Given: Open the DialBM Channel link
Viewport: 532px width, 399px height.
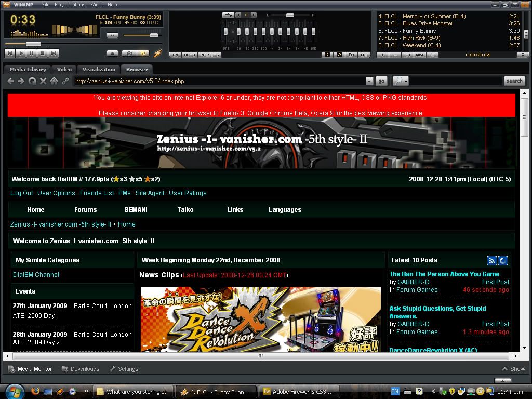Looking at the screenshot, I should (x=36, y=275).
